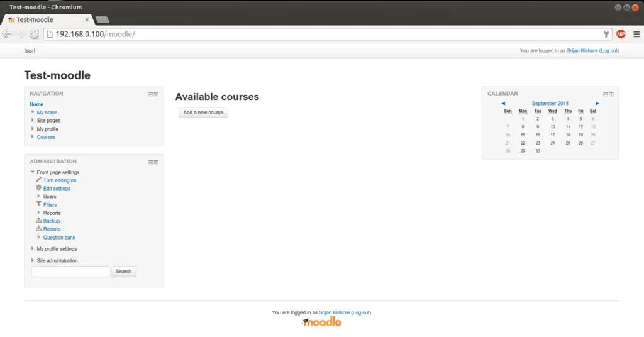Hide the Navigation block
644x337 pixels.
tap(151, 94)
